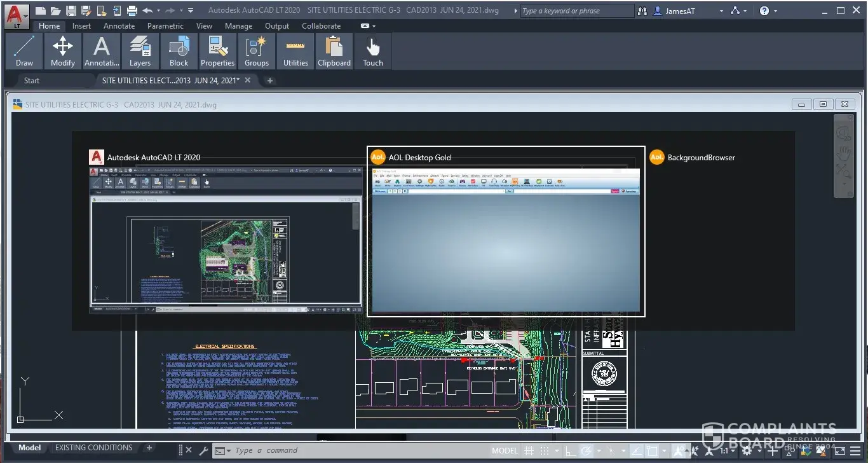The height and width of the screenshot is (463, 868).
Task: Select the AOL Desktop Gold window thumbnail
Action: point(506,240)
